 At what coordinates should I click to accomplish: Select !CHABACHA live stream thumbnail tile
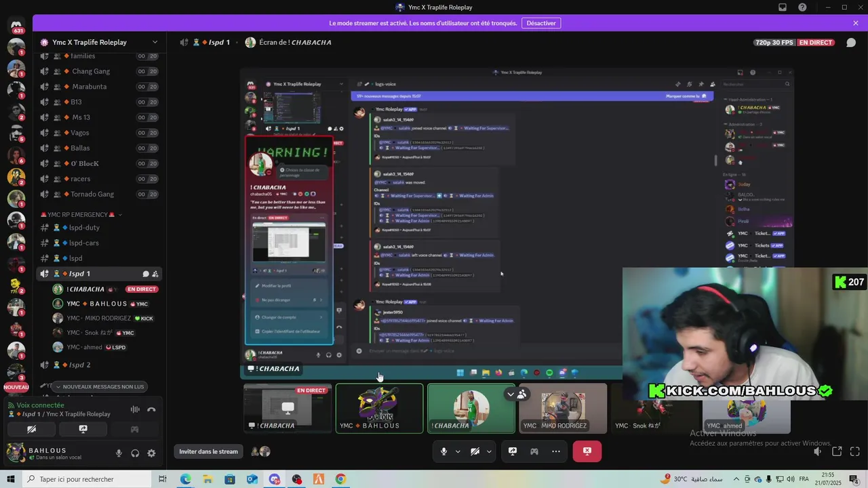coord(288,408)
